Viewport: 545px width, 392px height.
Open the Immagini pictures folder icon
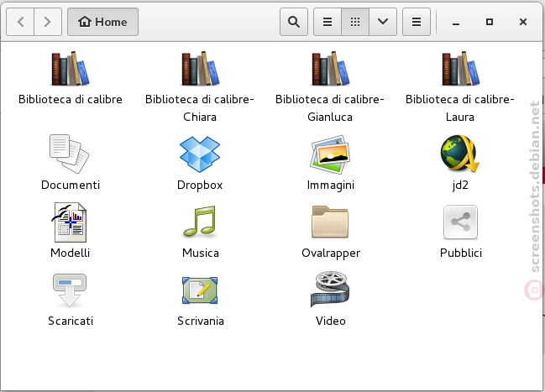tap(330, 154)
